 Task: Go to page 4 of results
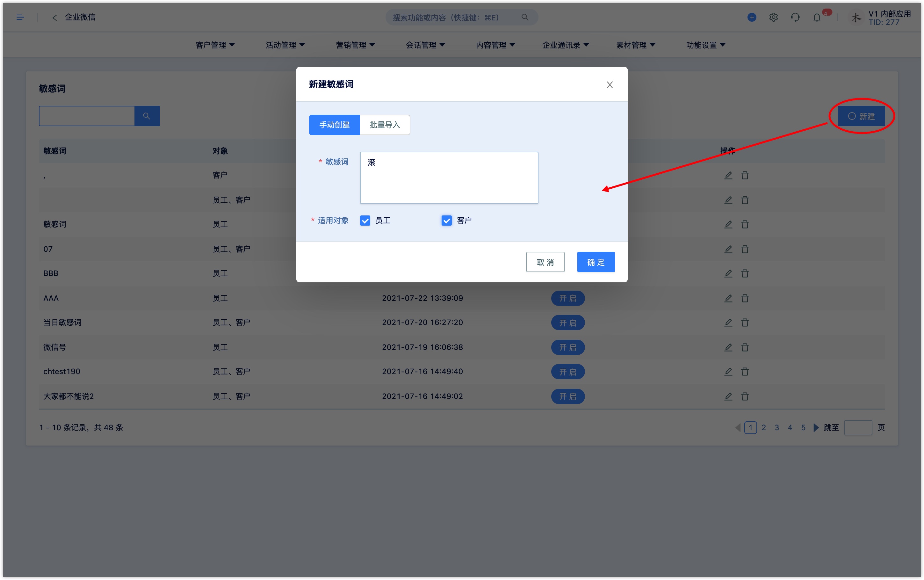[790, 428]
